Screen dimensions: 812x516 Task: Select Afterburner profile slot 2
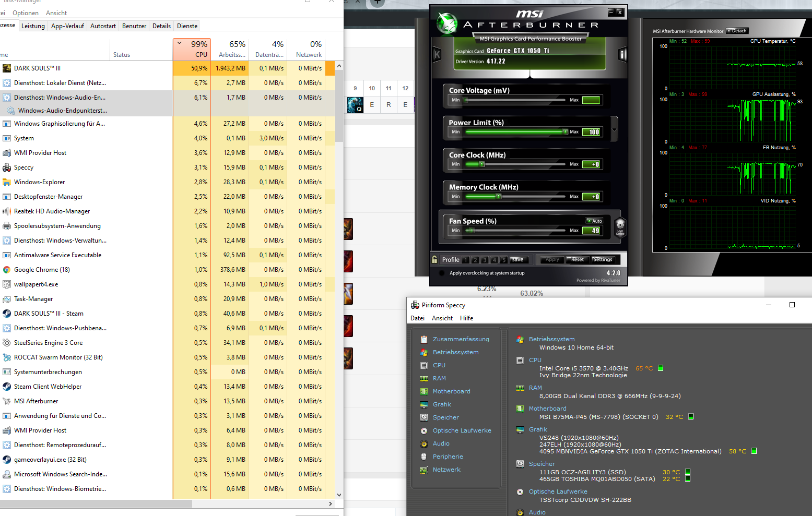pyautogui.click(x=475, y=260)
